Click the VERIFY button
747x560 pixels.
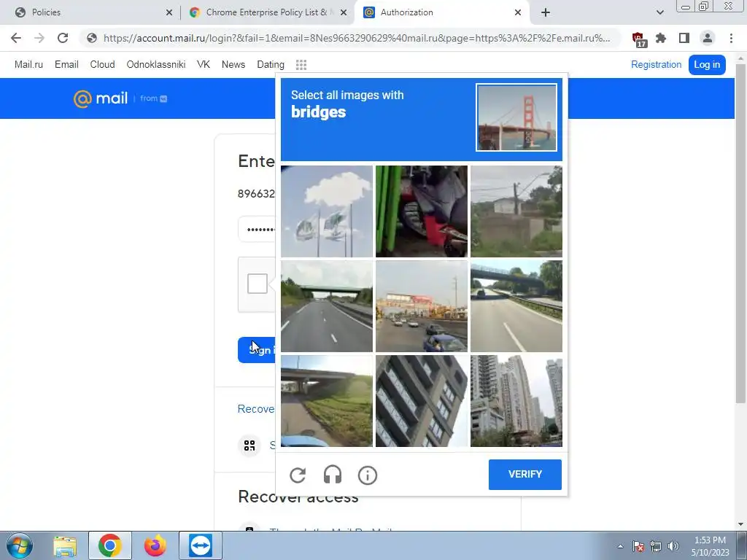click(x=525, y=474)
